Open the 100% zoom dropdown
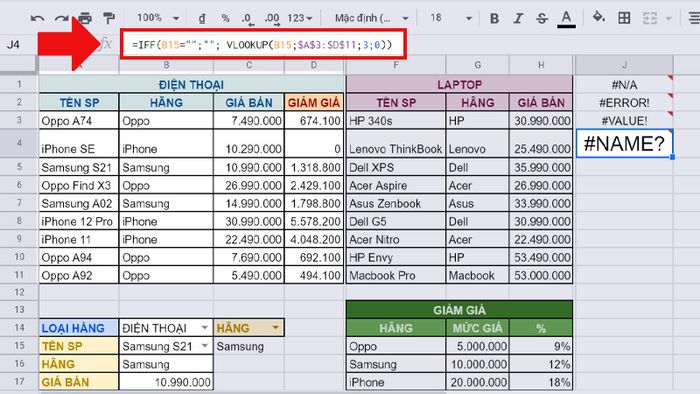Screen dimensions: 700x394 coord(158,18)
